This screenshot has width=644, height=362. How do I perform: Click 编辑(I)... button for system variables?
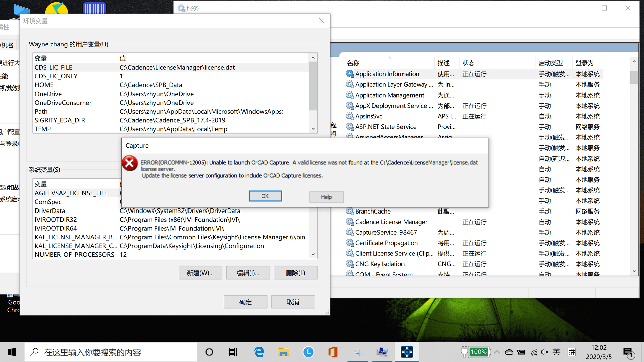pos(248,273)
